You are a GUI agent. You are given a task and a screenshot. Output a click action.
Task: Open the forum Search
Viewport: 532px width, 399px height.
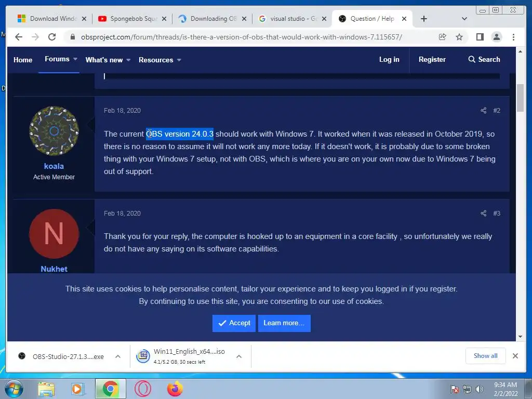pyautogui.click(x=484, y=59)
